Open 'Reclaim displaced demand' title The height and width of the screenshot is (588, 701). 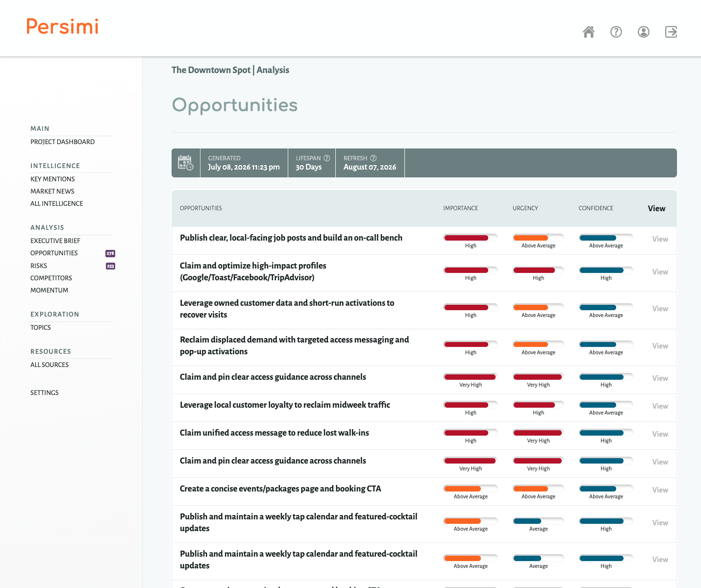[294, 345]
